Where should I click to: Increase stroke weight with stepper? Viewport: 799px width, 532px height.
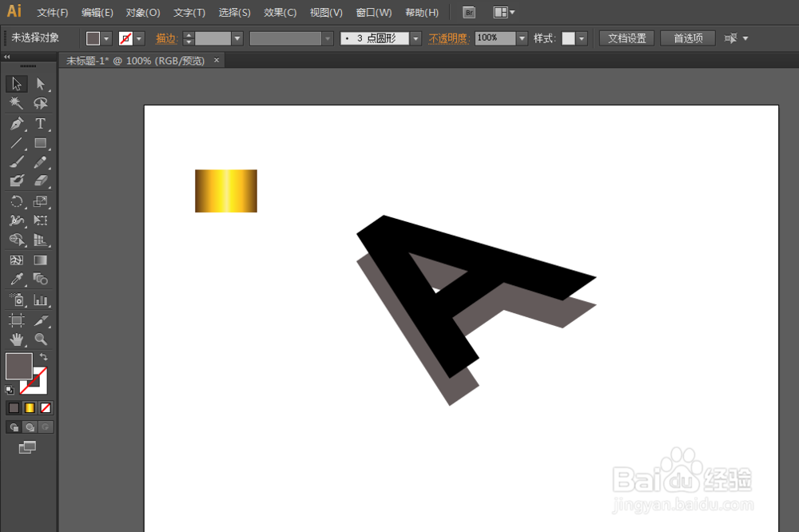click(189, 34)
